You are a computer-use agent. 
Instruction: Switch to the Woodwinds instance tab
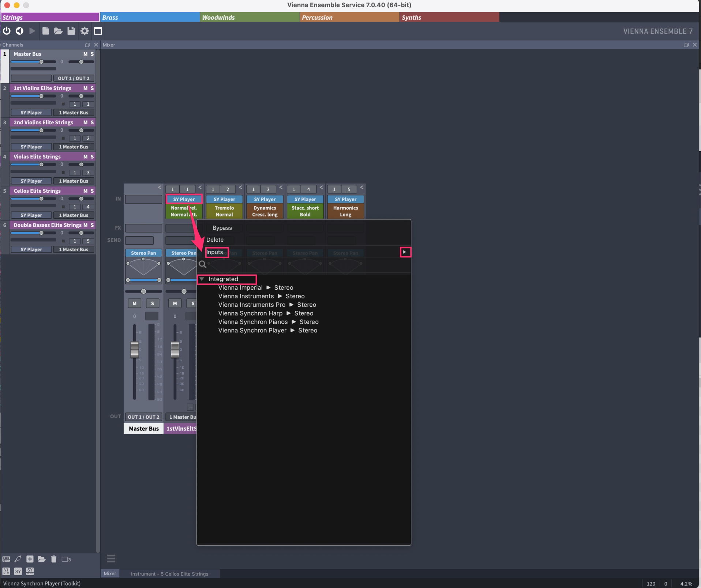(250, 17)
